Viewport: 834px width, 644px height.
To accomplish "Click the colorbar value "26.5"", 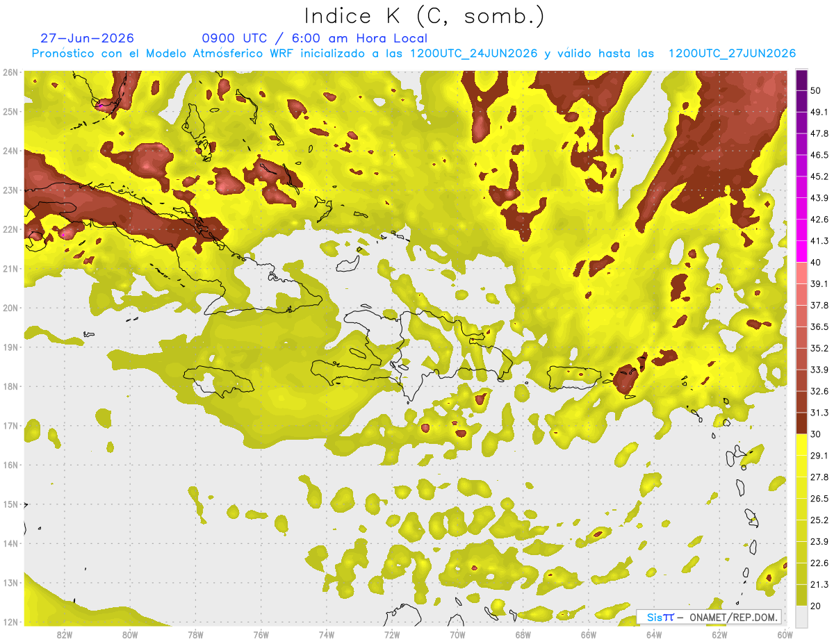I will pyautogui.click(x=819, y=499).
